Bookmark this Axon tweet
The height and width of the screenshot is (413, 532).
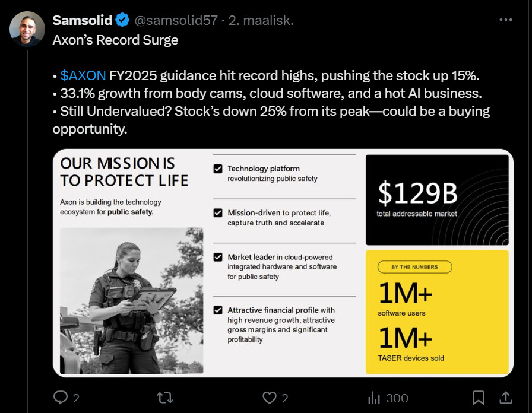tap(479, 398)
